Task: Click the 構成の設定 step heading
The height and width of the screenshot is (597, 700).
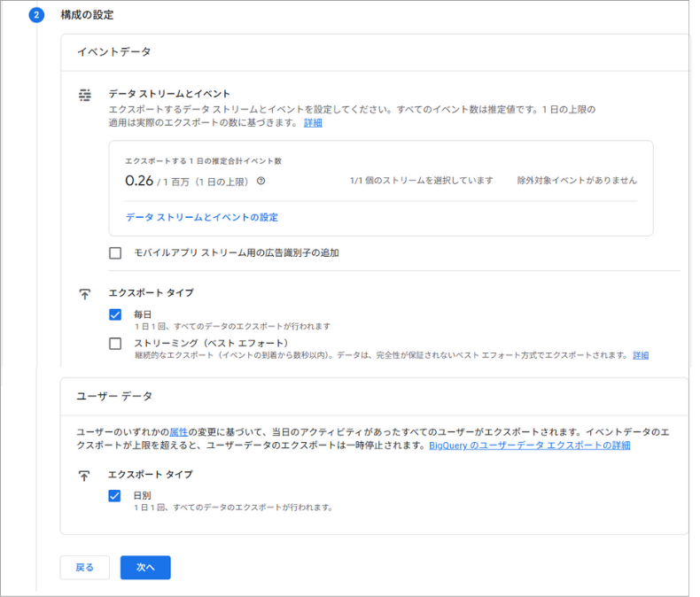Action: pyautogui.click(x=86, y=15)
